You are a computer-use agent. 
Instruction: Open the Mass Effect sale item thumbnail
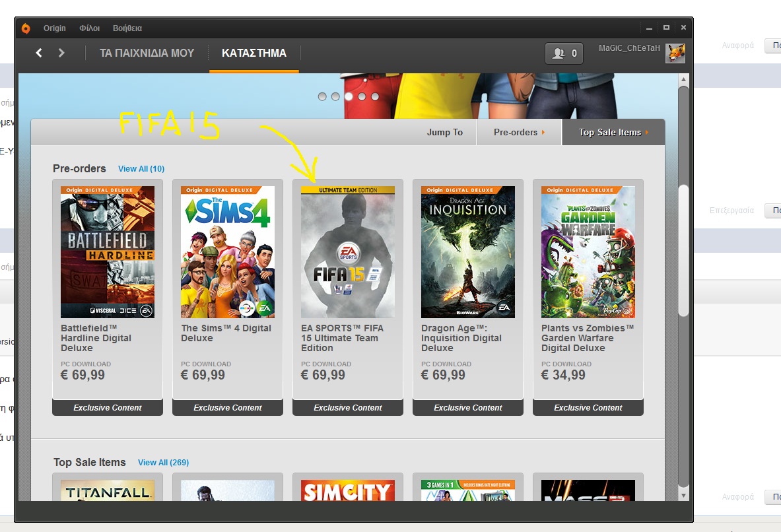point(588,490)
